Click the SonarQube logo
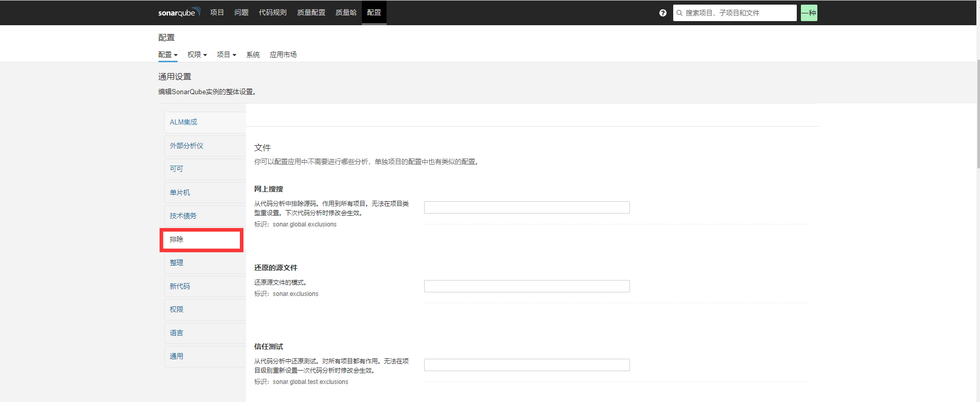Screen dimensions: 980x402 click(x=179, y=12)
